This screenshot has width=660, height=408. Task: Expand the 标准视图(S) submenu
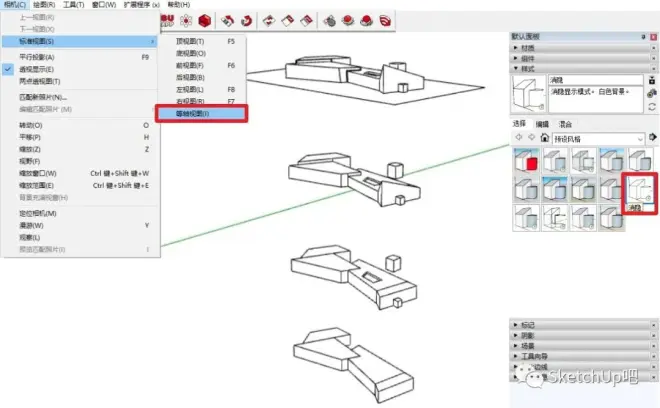tap(80, 41)
